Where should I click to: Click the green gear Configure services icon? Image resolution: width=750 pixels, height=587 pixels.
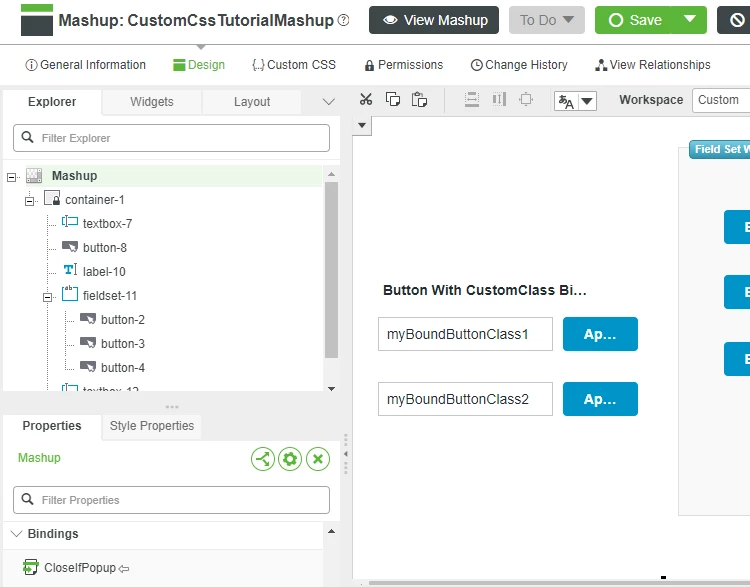[290, 459]
